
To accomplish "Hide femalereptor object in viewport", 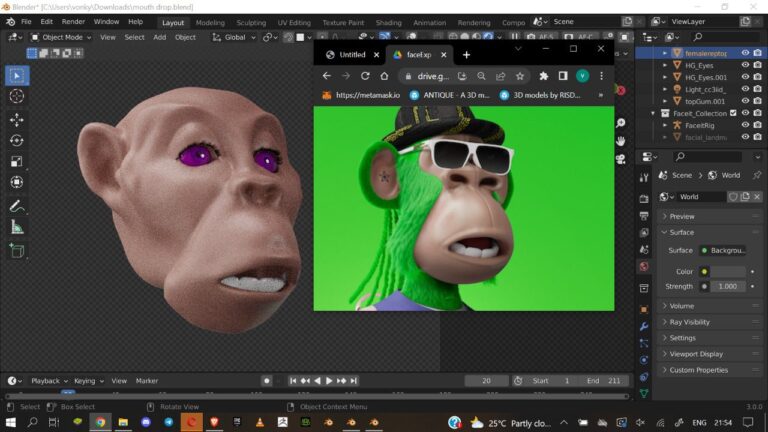I will point(745,53).
